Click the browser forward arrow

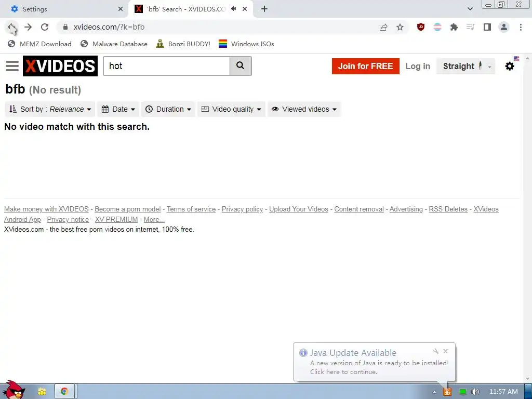point(28,27)
